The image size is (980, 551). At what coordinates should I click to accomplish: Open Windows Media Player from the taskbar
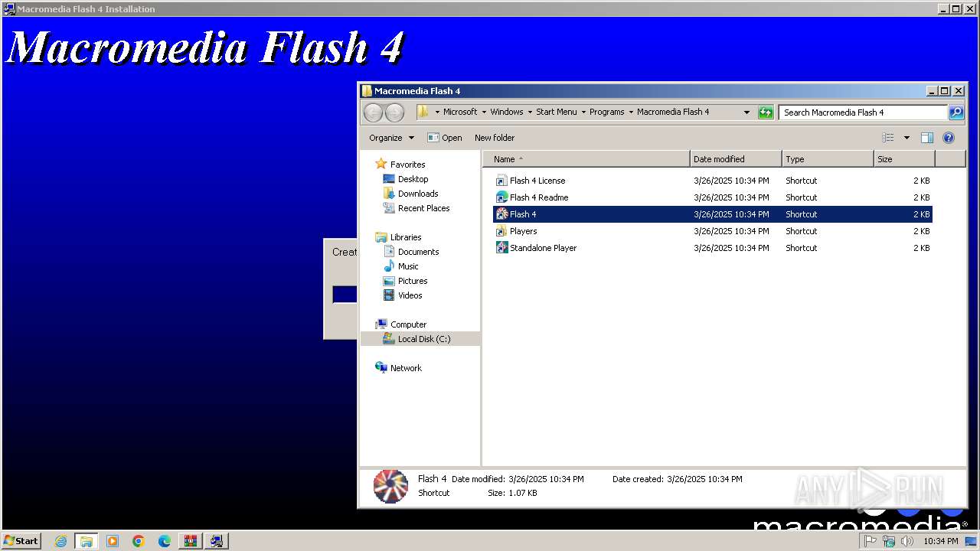pyautogui.click(x=113, y=541)
